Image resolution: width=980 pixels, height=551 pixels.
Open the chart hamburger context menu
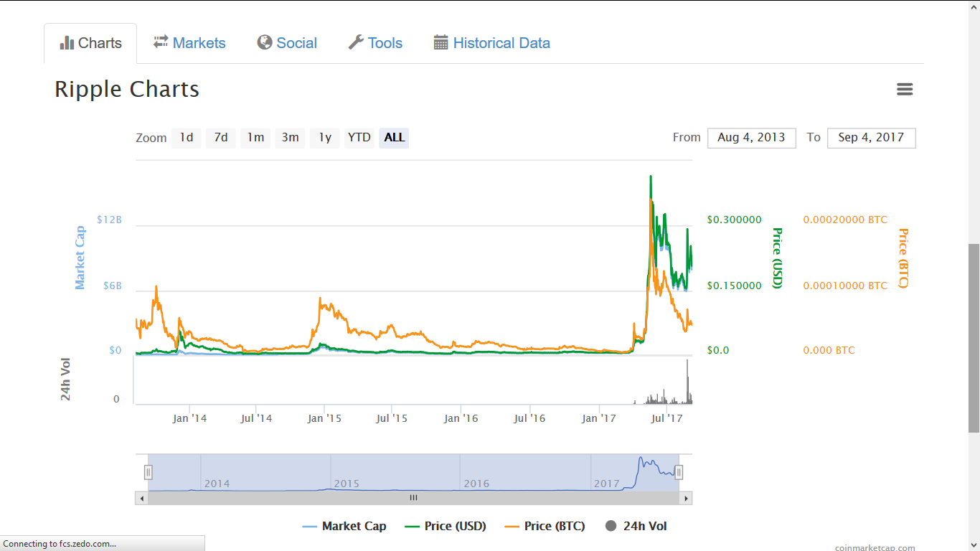(905, 90)
